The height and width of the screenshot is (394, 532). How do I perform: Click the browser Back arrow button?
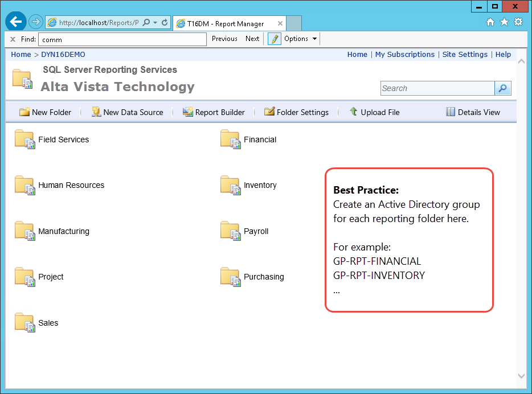coord(15,22)
